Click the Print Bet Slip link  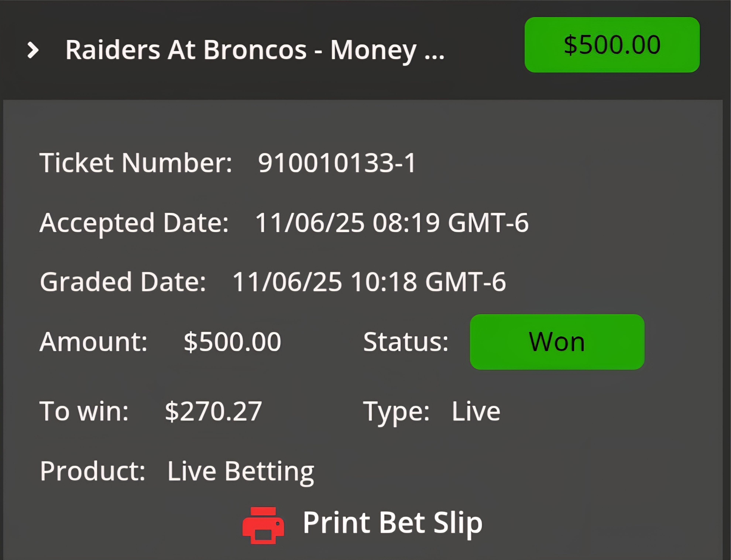pos(392,523)
